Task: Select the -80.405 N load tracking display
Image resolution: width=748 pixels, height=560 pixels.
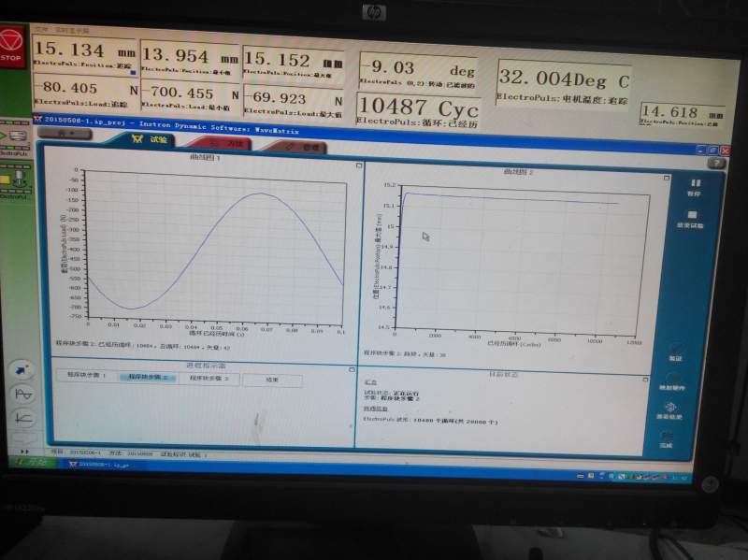Action: click(85, 93)
